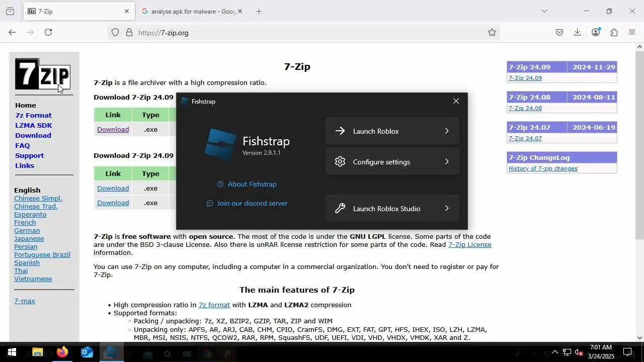This screenshot has width=644, height=362.
Task: Open the Join our discord server link
Action: click(x=247, y=203)
